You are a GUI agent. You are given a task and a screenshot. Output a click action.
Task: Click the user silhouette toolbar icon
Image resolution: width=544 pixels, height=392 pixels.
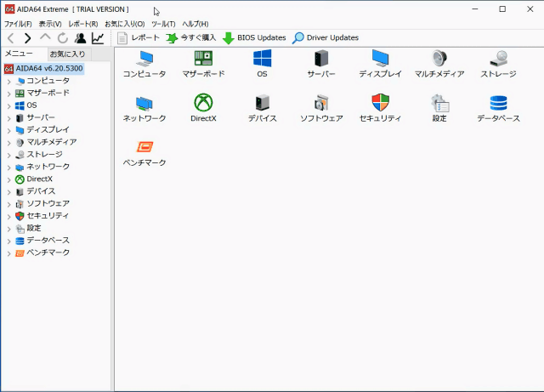pos(80,38)
